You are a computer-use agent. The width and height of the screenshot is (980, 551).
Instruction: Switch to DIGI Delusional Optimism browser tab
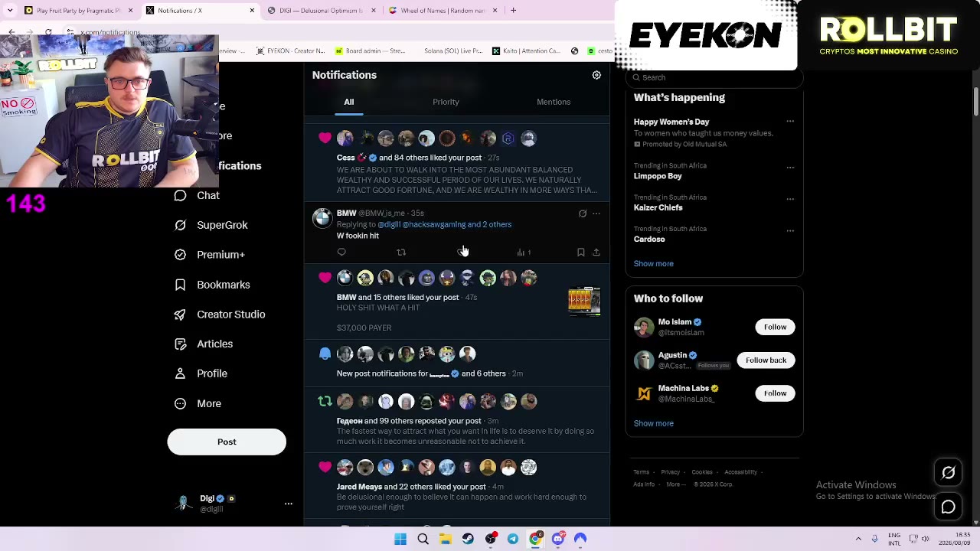pyautogui.click(x=320, y=11)
